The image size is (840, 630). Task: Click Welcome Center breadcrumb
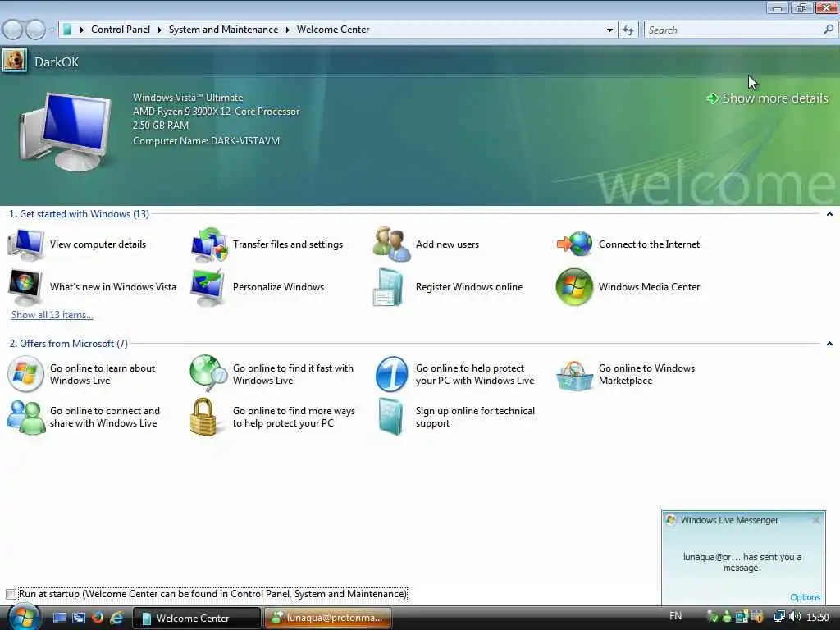[x=333, y=30]
